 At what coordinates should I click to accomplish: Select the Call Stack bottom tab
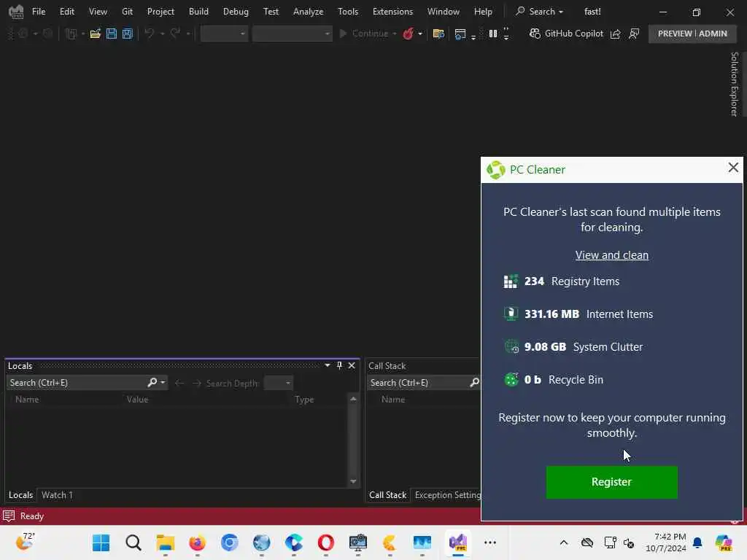[388, 495]
